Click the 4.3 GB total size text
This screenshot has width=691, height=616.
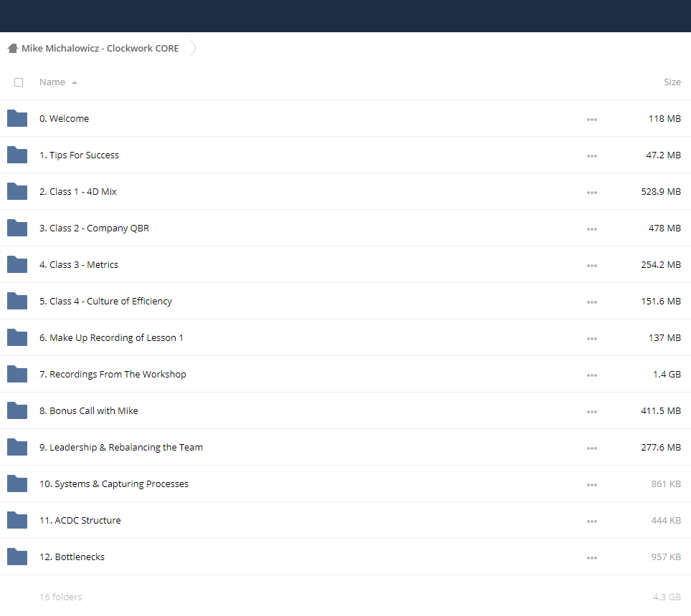[x=667, y=597]
